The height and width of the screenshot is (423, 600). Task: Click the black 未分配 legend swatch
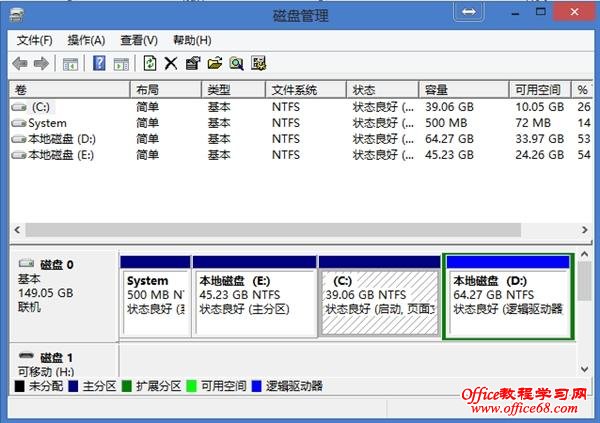(20, 386)
